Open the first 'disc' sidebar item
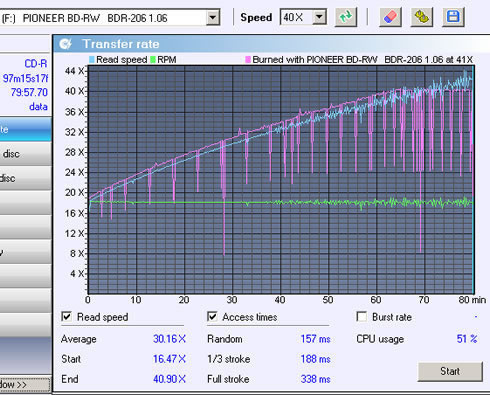Screen dimensions: 490x395 point(26,154)
